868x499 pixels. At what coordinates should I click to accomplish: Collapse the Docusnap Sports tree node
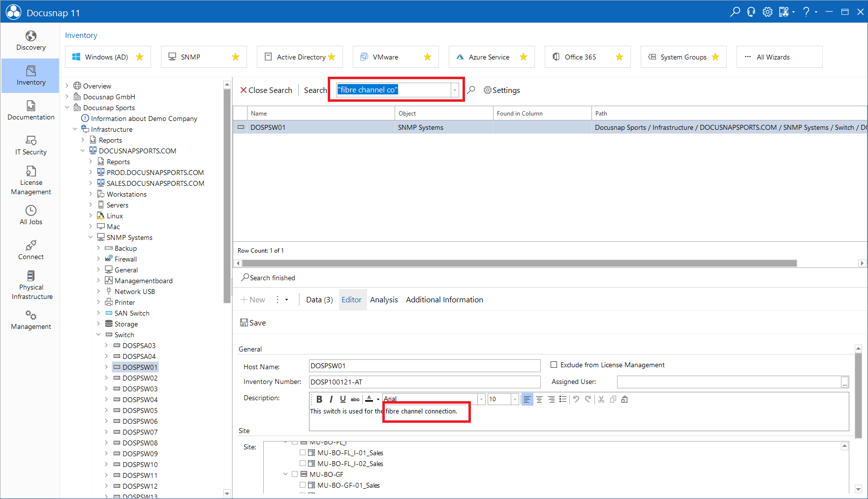tap(67, 108)
